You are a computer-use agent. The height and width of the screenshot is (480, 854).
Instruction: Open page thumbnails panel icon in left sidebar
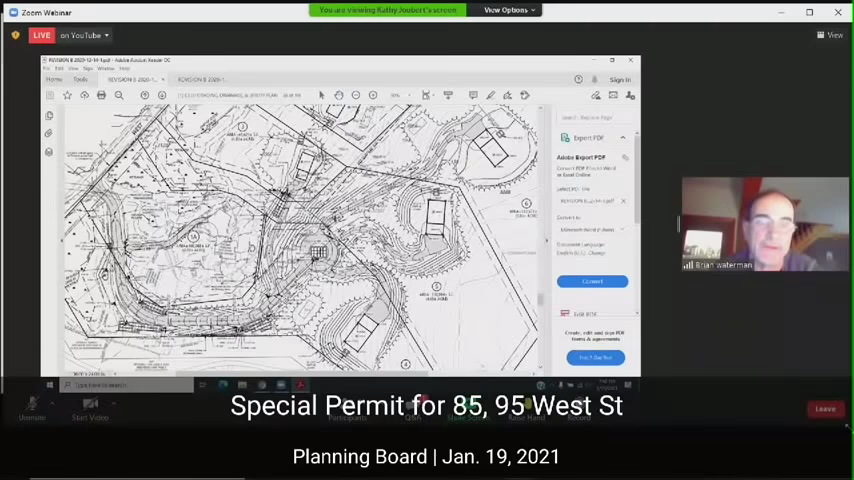(x=49, y=116)
